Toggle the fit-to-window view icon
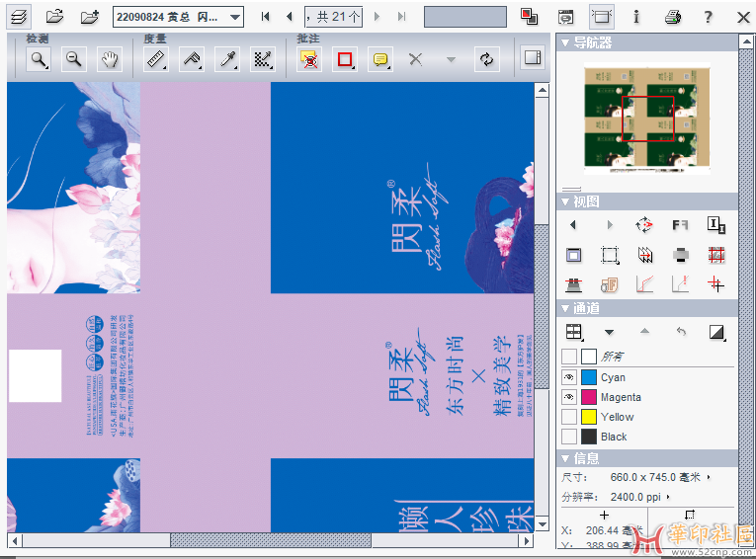The width and height of the screenshot is (756, 559). [602, 17]
